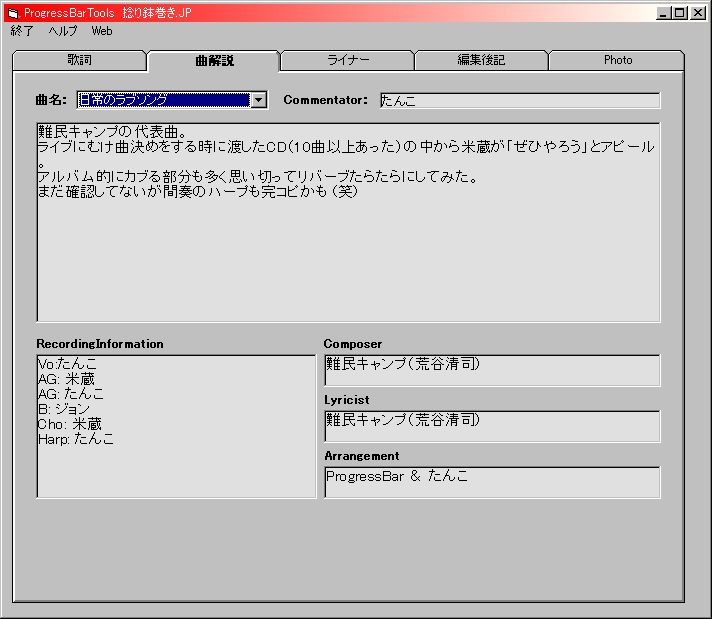
Task: Open the Web menu
Action: pos(102,31)
